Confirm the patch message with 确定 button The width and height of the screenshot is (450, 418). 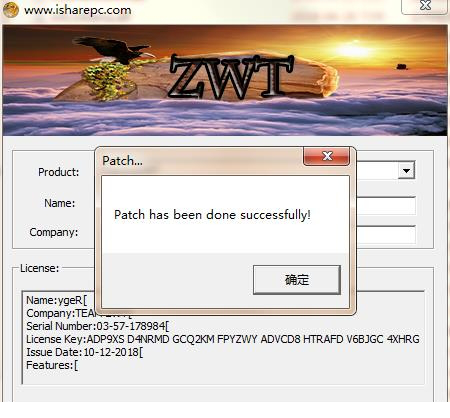pyautogui.click(x=297, y=280)
